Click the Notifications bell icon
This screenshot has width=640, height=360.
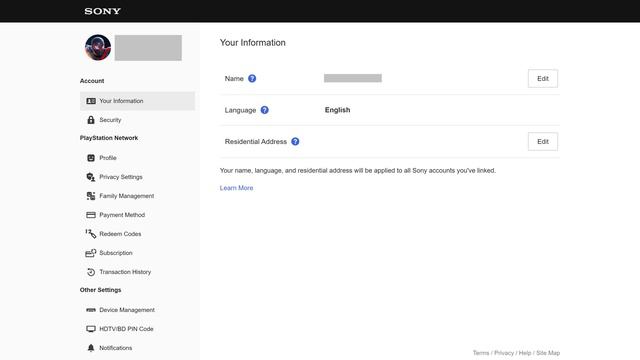91,348
